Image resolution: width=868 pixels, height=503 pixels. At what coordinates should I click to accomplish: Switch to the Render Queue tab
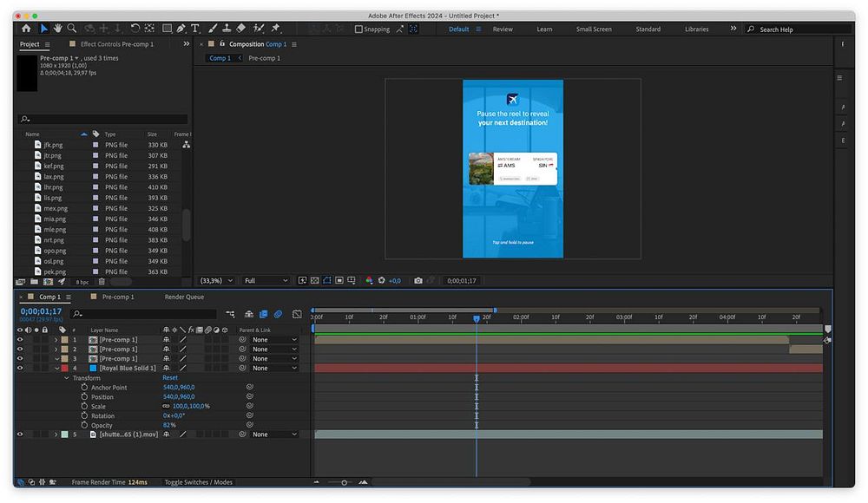tap(184, 297)
